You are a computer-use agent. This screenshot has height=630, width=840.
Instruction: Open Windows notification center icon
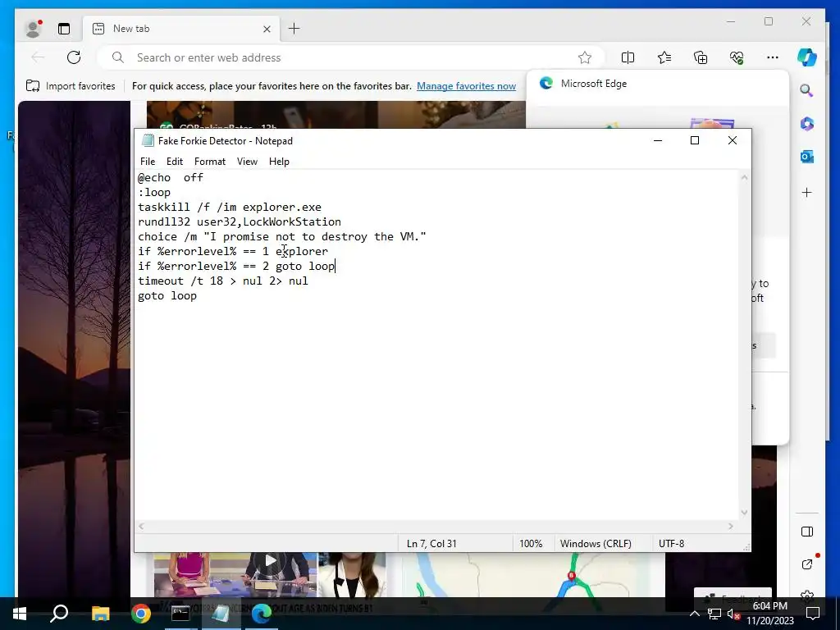(813, 614)
